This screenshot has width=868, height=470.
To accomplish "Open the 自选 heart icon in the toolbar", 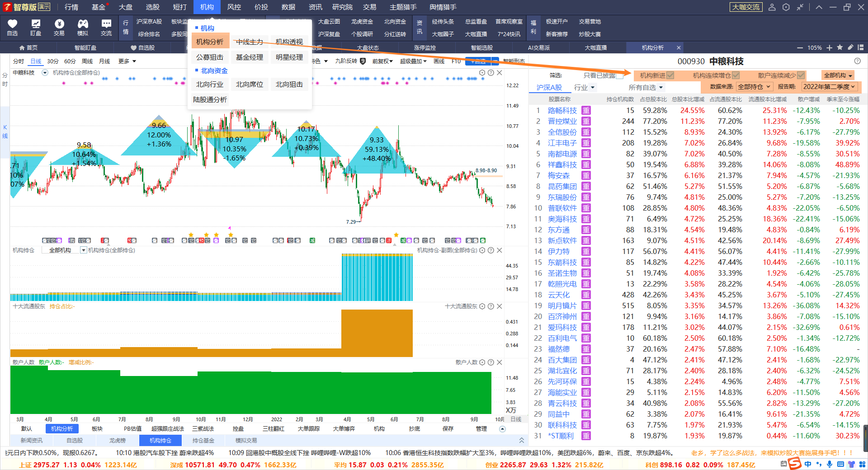I will pos(12,24).
